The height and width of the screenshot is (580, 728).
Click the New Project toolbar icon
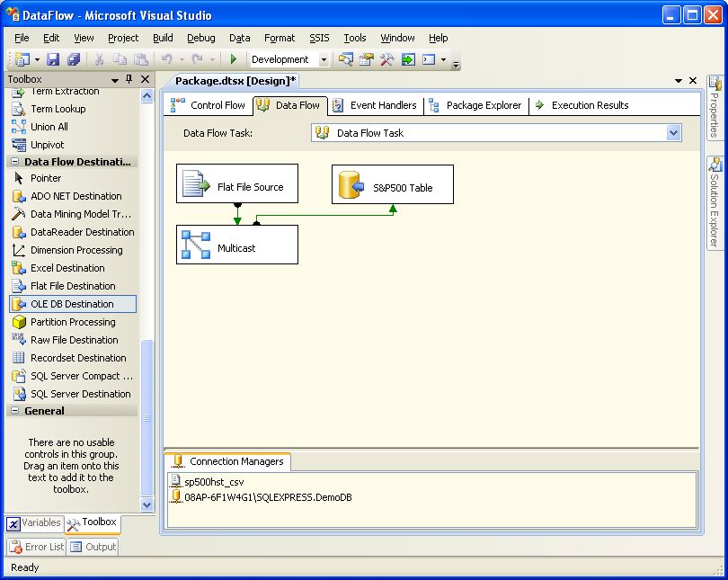[22, 59]
